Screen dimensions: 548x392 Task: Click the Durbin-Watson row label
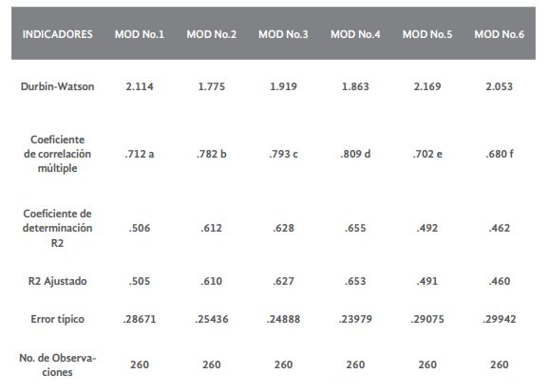click(57, 86)
